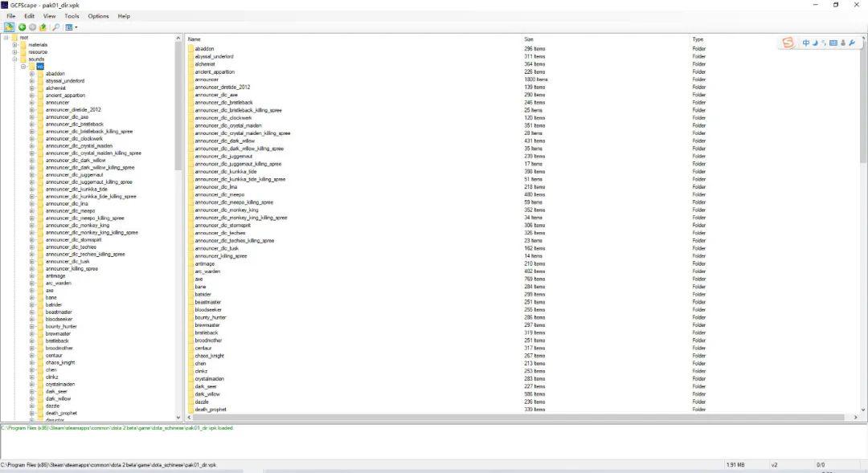Select death_prophet in the file list
This screenshot has width=868, height=473.
(x=211, y=410)
